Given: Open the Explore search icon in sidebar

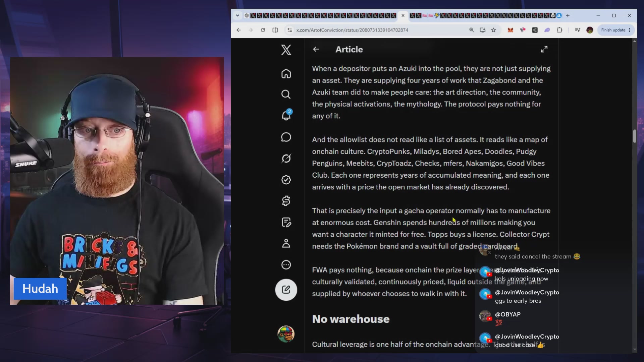Looking at the screenshot, I should pos(286,95).
